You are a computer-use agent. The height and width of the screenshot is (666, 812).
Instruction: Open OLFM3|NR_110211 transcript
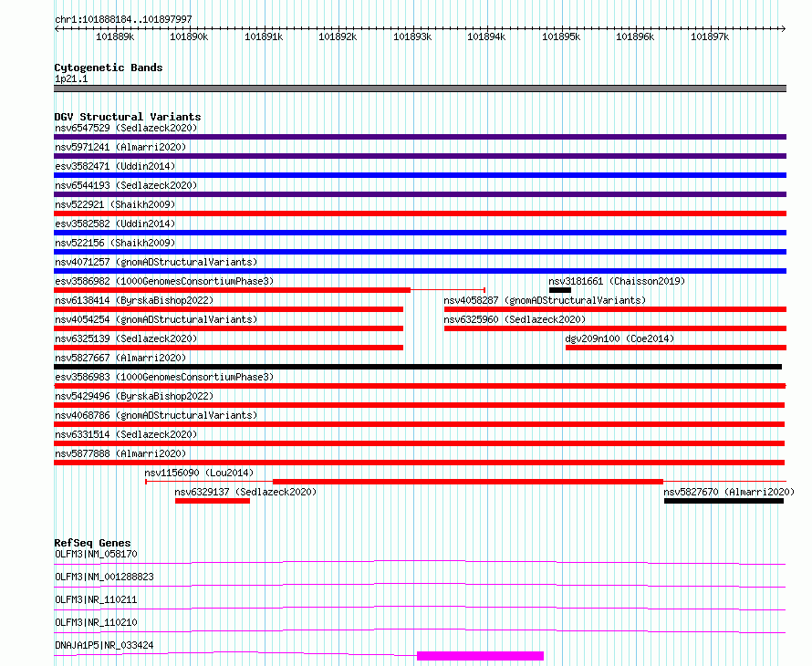tap(97, 599)
